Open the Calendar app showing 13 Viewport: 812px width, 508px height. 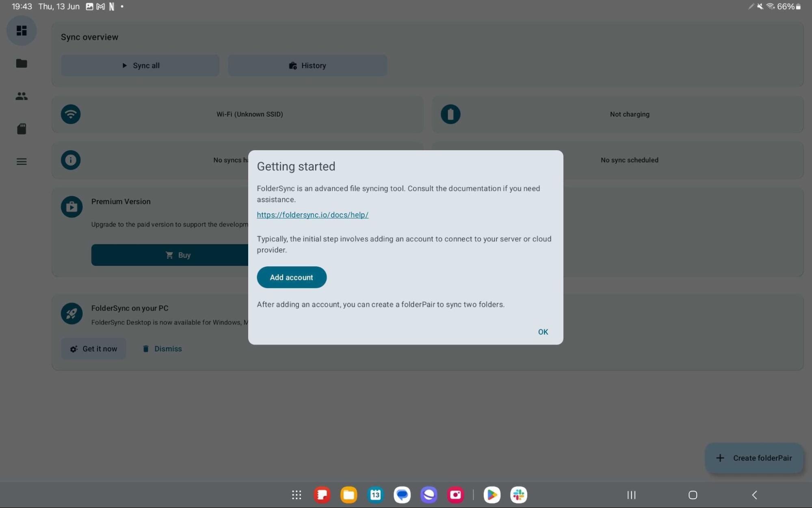(376, 495)
